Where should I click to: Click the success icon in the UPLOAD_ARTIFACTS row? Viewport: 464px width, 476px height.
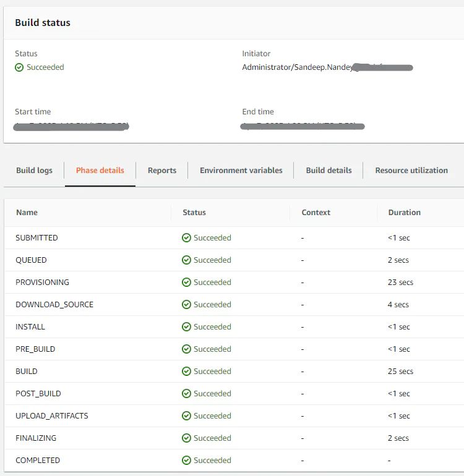coord(186,416)
